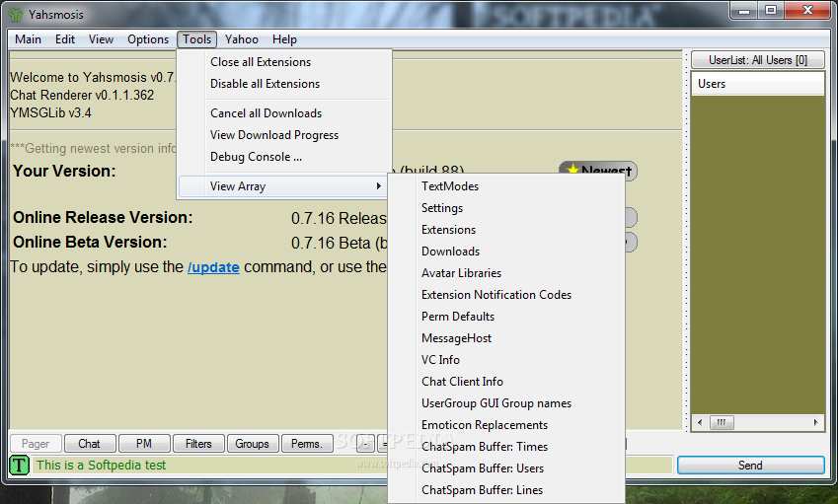Click the user list scrollbar right arrow

[x=815, y=422]
